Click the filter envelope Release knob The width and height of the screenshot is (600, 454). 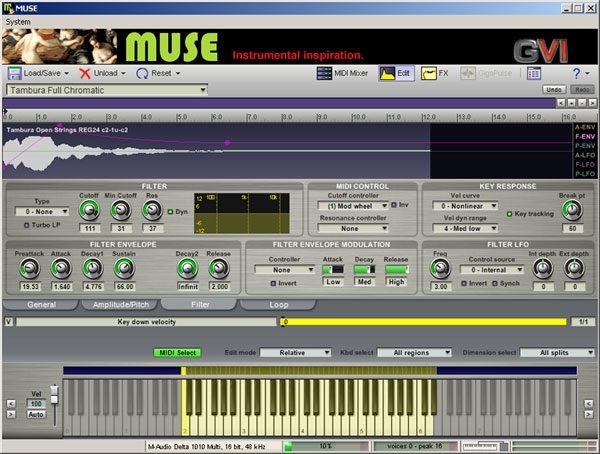[219, 268]
